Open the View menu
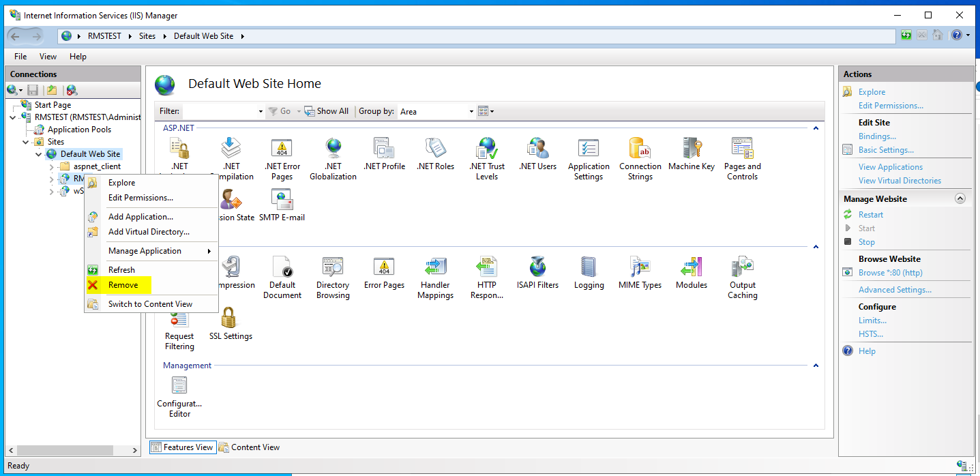This screenshot has width=980, height=476. (48, 57)
